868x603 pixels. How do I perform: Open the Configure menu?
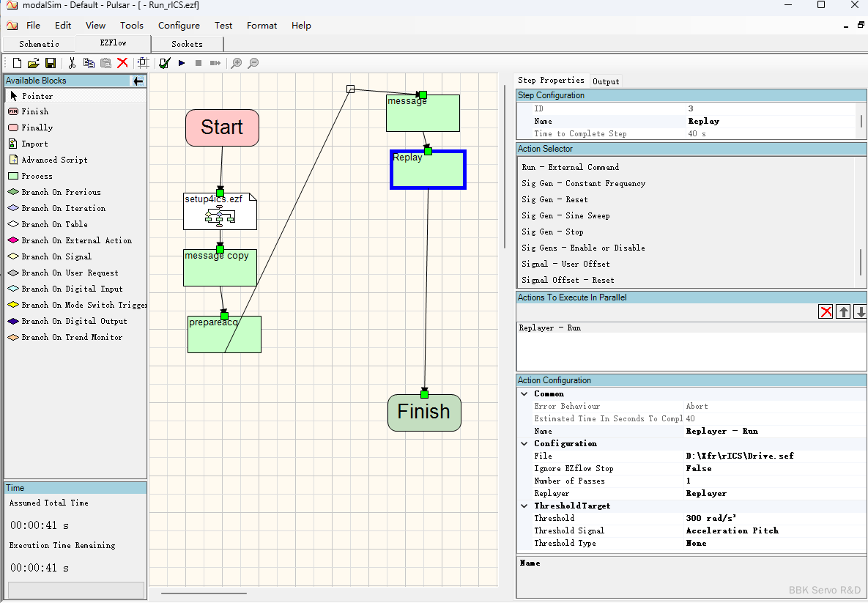point(179,25)
